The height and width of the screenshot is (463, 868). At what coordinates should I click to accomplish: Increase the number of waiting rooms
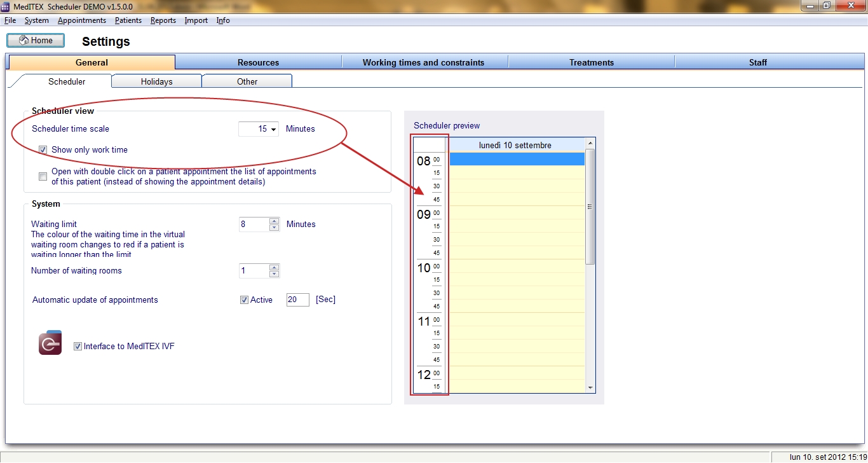275,268
